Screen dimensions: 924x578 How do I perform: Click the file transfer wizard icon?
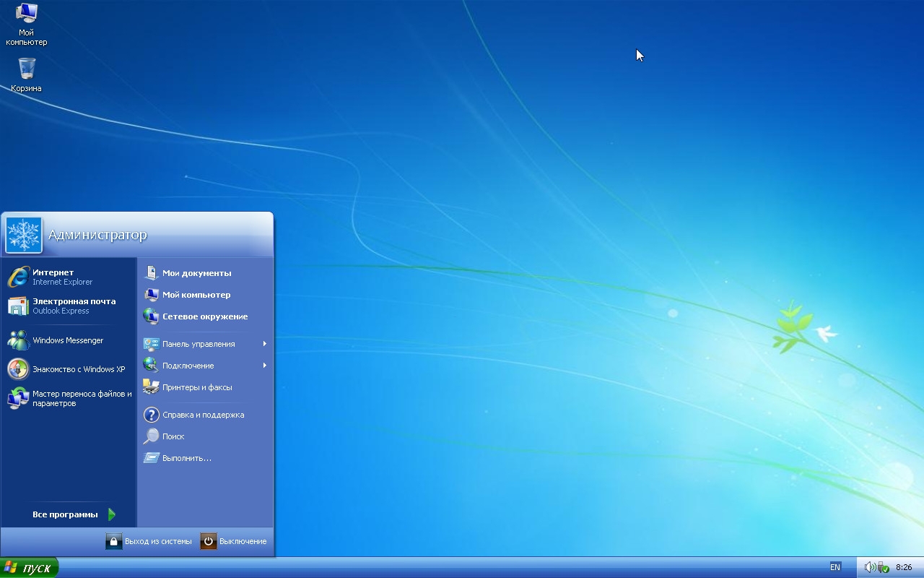point(18,398)
